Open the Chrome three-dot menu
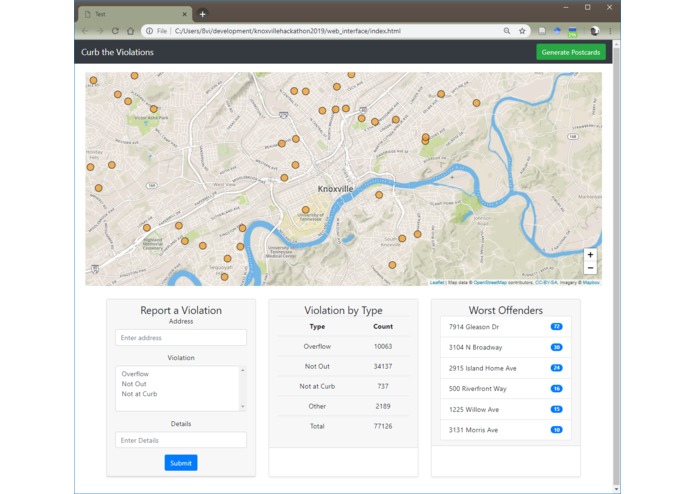The image size is (695, 494). coord(610,31)
